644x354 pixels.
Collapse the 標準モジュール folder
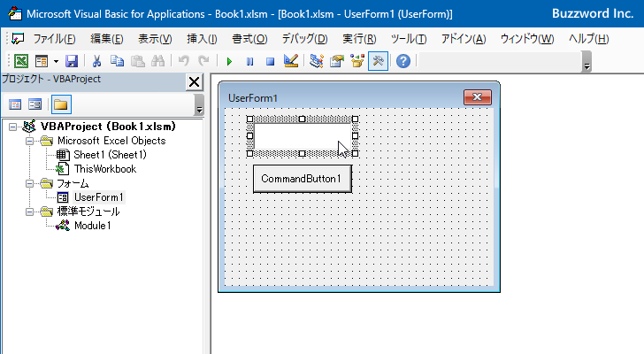pyautogui.click(x=29, y=212)
